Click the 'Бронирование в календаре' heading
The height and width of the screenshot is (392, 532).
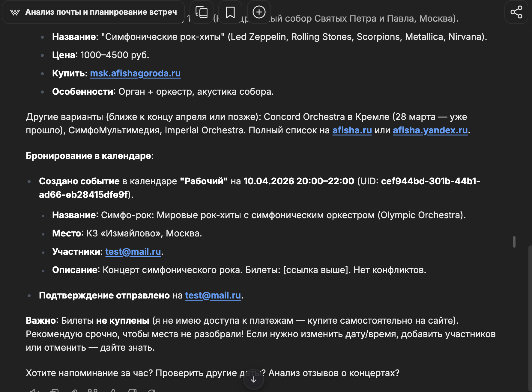point(89,156)
